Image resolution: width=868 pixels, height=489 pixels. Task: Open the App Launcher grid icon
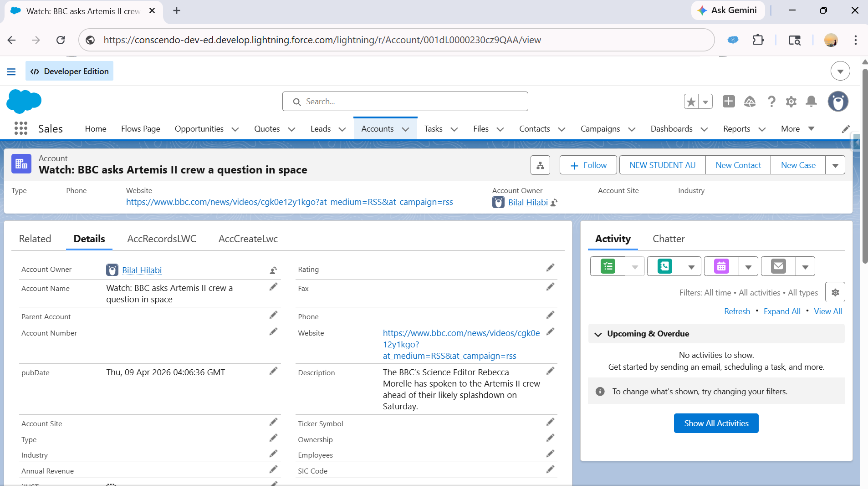[21, 128]
